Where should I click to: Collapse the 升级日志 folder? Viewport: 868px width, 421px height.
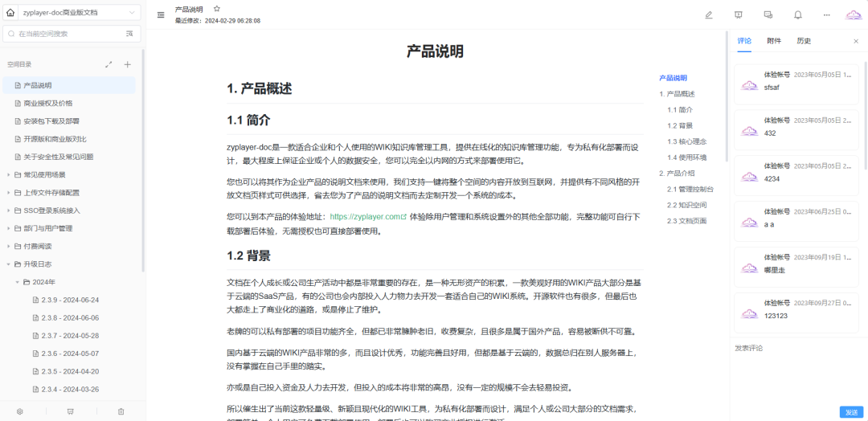coord(8,264)
